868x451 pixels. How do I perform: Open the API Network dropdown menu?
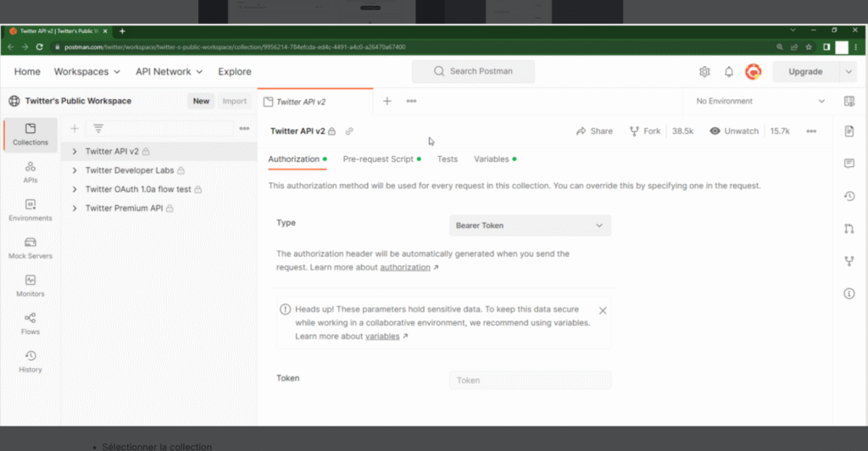[x=169, y=71]
